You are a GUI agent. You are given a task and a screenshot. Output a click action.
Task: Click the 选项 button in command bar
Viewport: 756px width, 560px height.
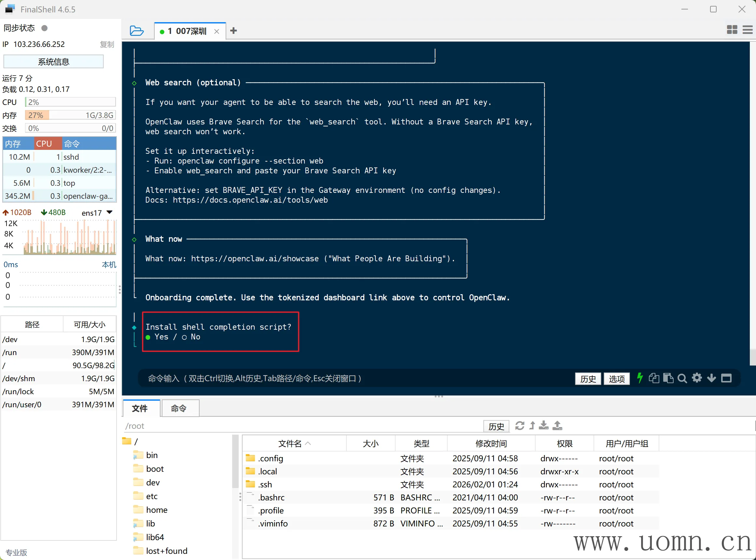(x=616, y=379)
